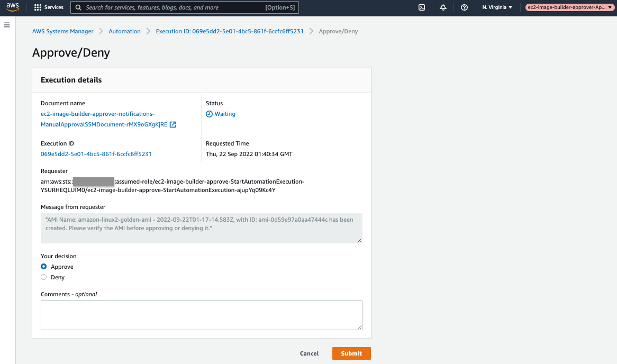Open the ec2-image-builder-approver account menu
This screenshot has width=617, height=364.
[x=569, y=7]
